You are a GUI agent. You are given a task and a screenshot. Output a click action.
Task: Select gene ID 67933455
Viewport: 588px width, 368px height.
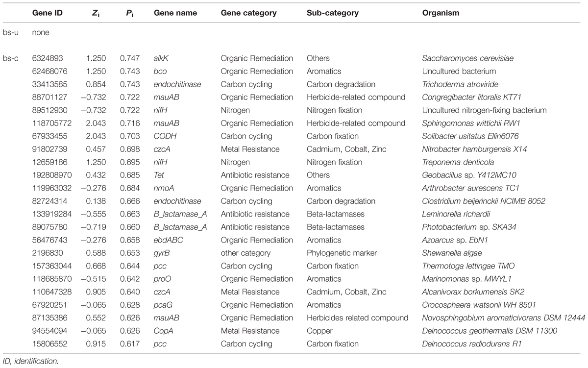pos(50,136)
